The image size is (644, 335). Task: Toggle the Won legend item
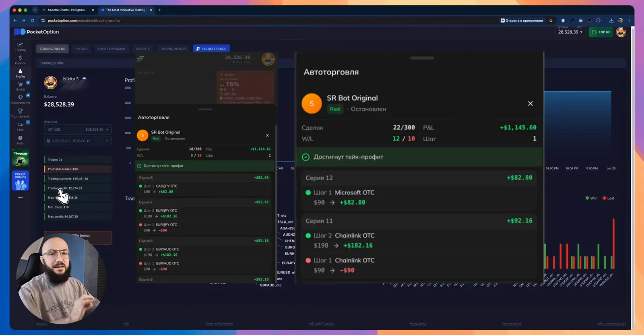591,198
